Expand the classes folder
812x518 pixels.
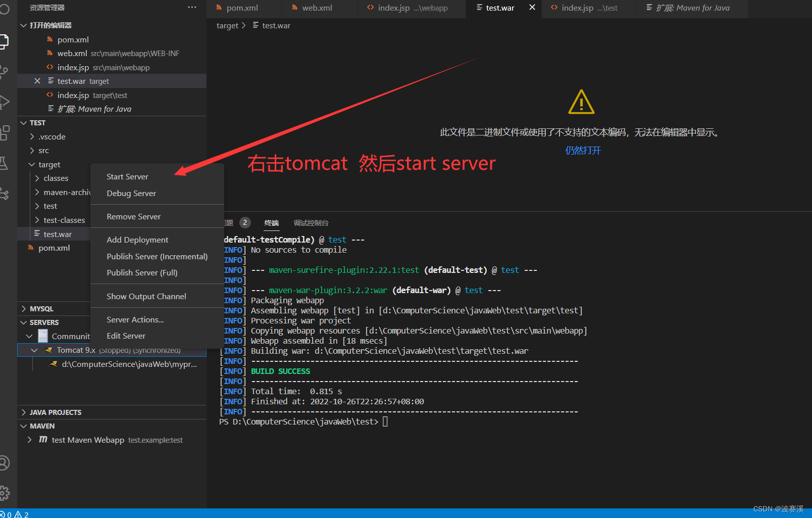coord(37,178)
